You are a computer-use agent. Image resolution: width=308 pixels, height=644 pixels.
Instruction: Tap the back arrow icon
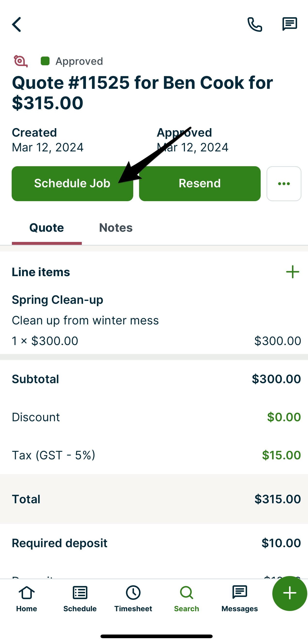(x=17, y=25)
